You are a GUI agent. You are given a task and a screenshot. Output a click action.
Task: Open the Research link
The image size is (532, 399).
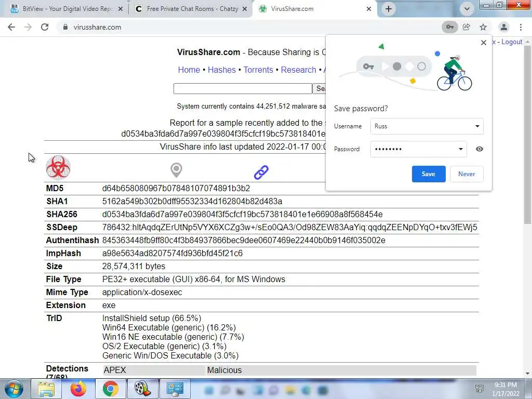pos(299,70)
